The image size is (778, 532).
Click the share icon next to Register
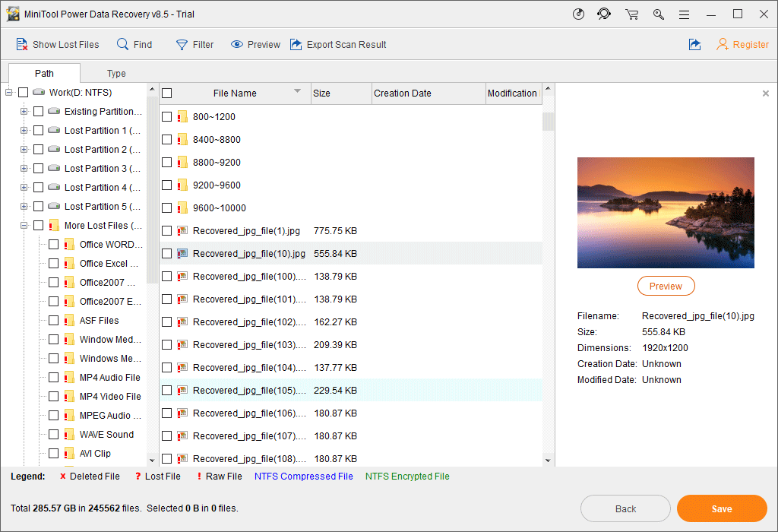click(694, 44)
